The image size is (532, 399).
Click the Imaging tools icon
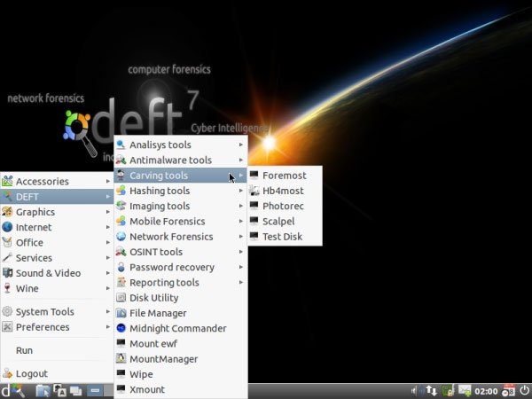[121, 206]
